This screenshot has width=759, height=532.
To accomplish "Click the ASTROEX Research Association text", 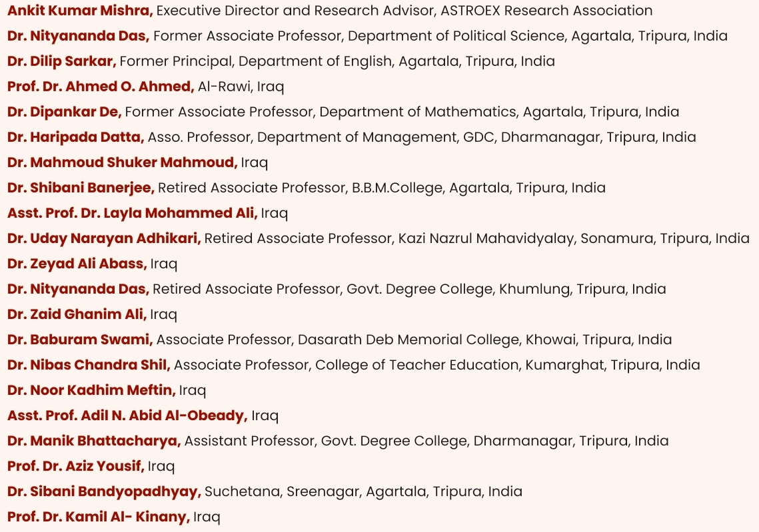I will pos(546,10).
